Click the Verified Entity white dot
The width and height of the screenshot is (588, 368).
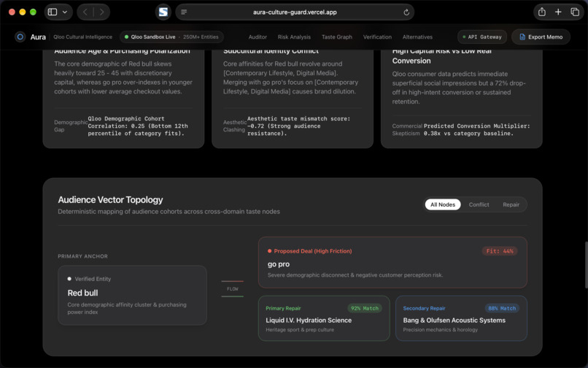point(69,279)
